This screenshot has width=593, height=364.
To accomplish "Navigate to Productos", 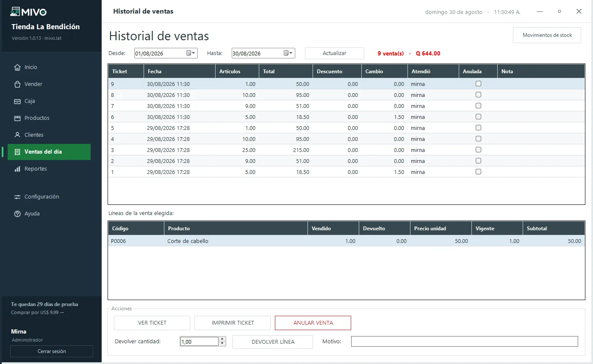I will point(49,118).
